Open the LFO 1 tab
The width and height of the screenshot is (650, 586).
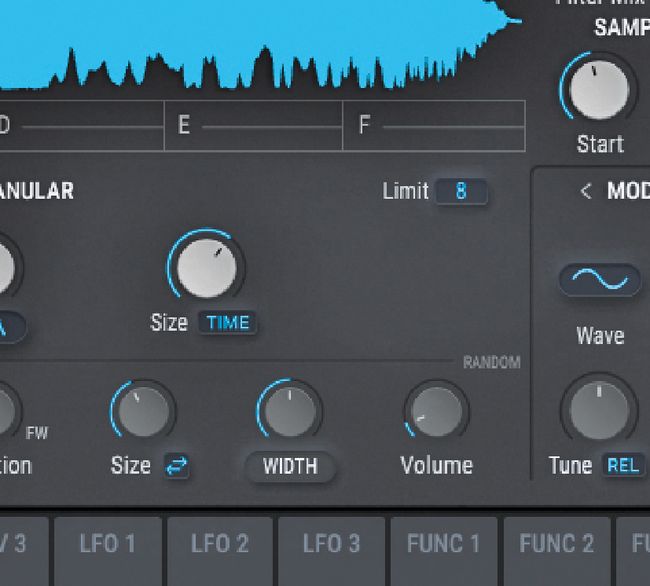point(108,551)
